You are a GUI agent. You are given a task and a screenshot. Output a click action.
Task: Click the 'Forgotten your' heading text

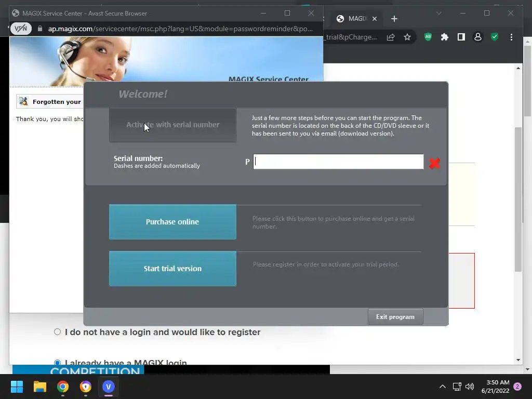(x=57, y=102)
